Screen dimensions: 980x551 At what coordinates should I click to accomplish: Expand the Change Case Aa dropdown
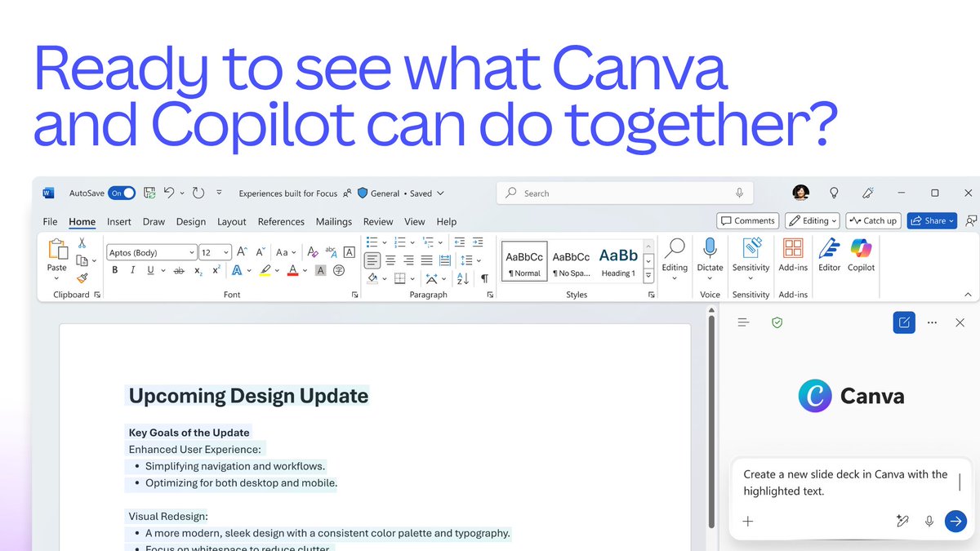point(296,253)
